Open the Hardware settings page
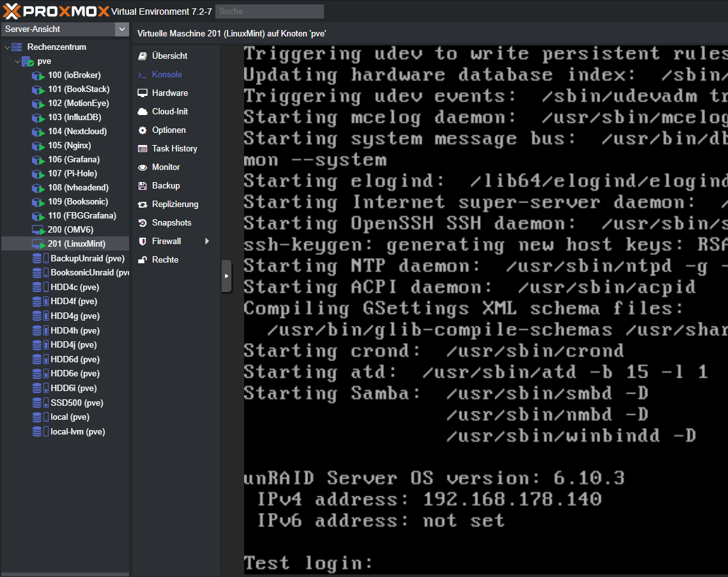Image resolution: width=728 pixels, height=577 pixels. pos(176,93)
